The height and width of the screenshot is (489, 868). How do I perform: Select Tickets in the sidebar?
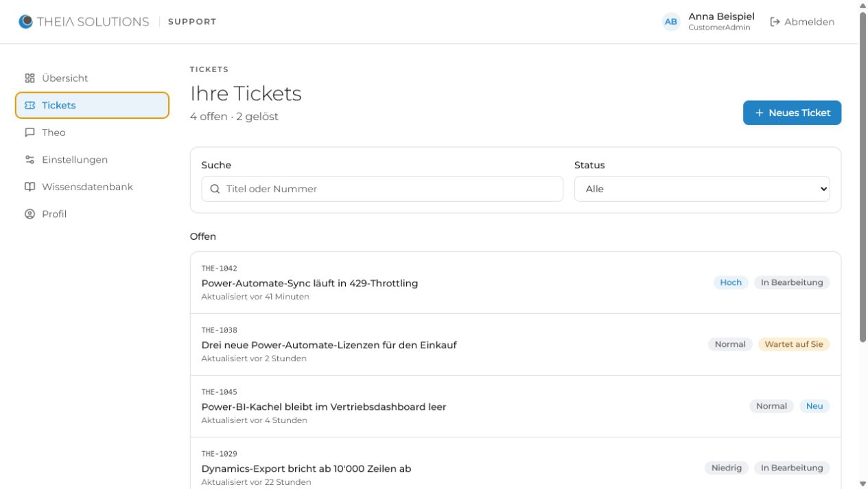click(92, 105)
